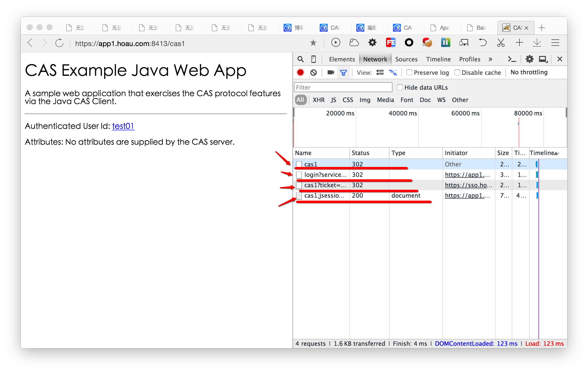Screen dimensions: 588x373
Task: Click the capture screenshots camera icon
Action: tap(331, 72)
